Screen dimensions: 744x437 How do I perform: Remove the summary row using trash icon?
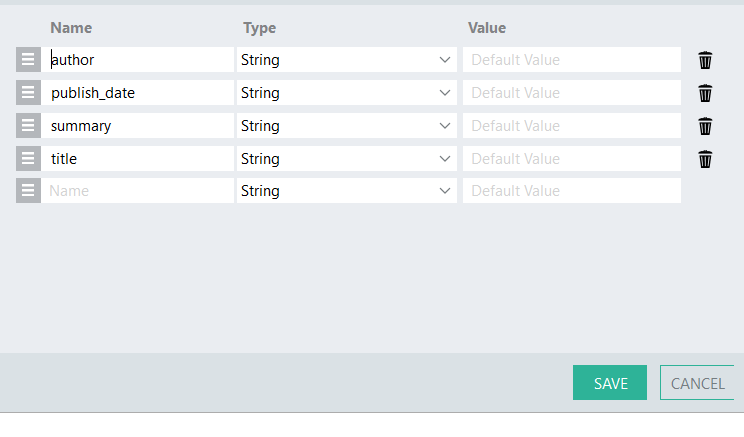[705, 126]
